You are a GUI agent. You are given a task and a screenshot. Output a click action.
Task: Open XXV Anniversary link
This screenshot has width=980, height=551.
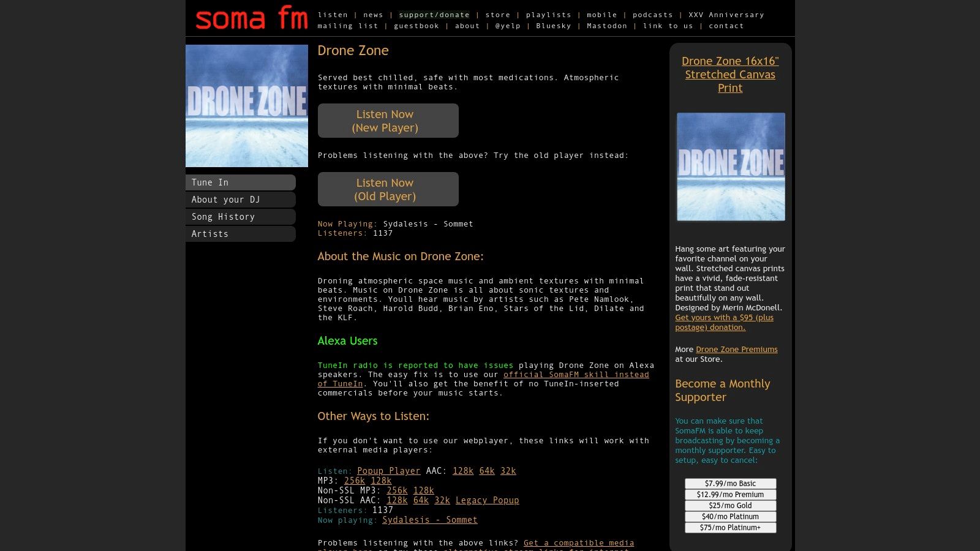click(x=726, y=15)
